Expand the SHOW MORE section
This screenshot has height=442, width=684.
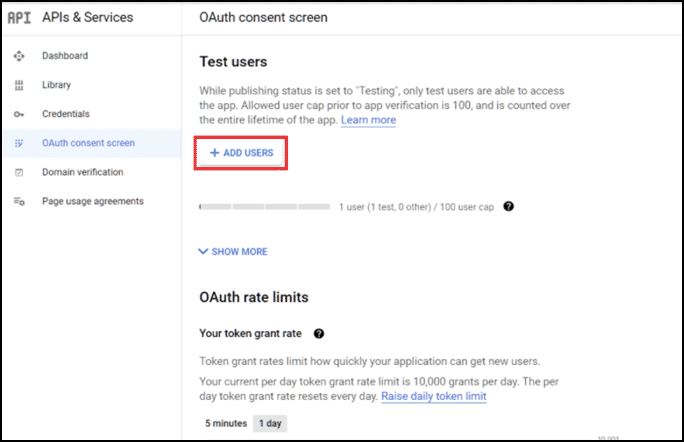[x=233, y=252]
